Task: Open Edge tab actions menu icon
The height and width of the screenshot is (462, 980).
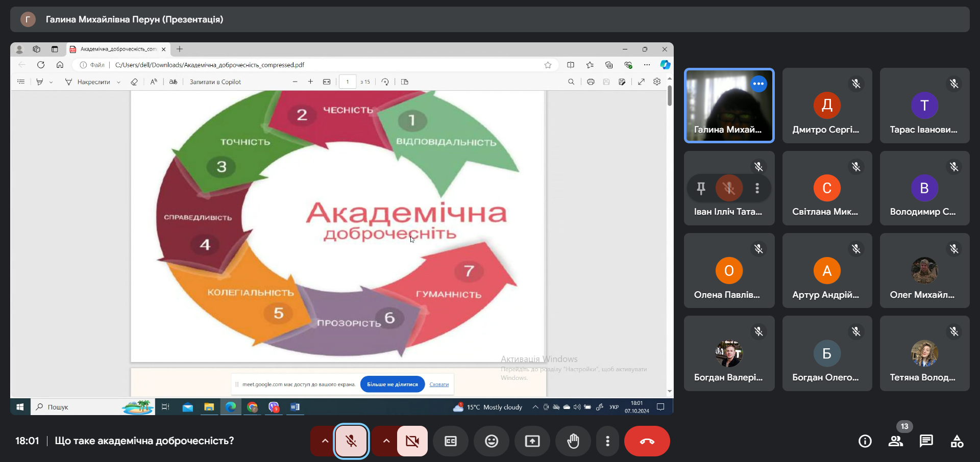Action: [x=55, y=49]
